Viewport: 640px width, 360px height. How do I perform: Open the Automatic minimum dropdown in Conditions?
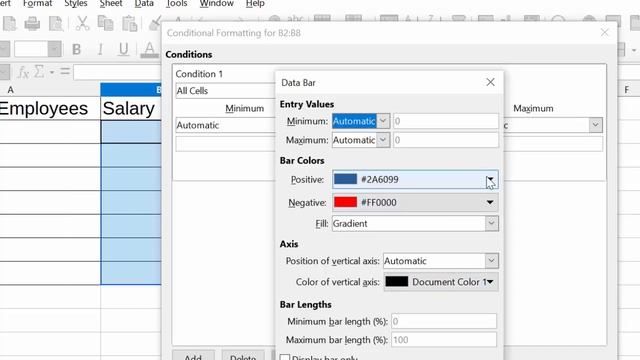(x=225, y=125)
